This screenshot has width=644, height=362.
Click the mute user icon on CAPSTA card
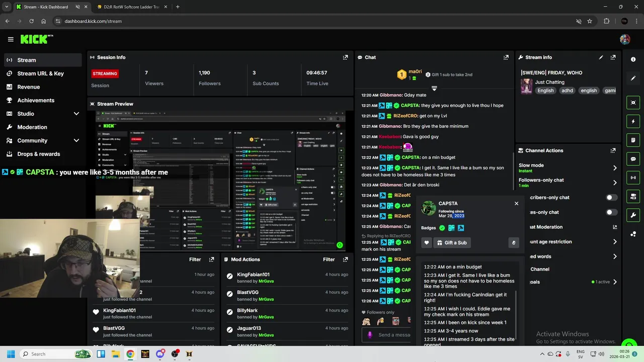514,243
